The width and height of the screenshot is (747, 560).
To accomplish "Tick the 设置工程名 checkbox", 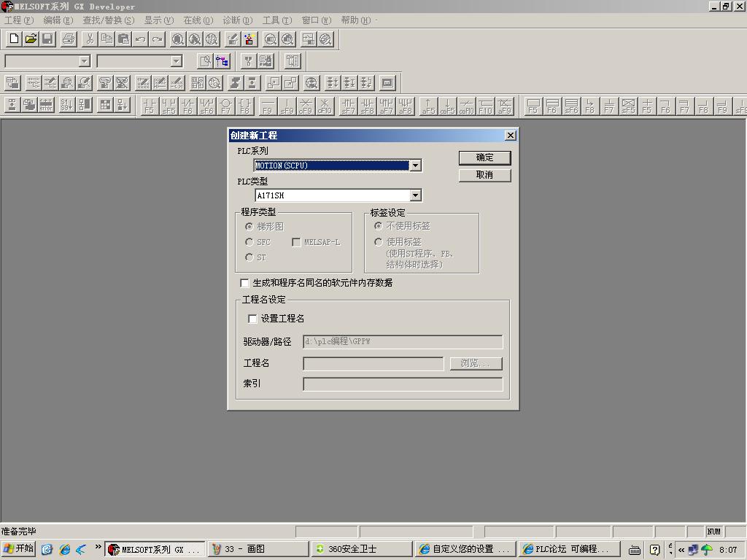I will tap(253, 319).
